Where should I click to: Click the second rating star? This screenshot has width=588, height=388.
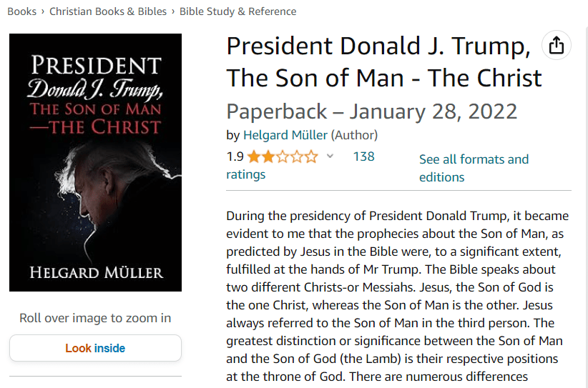pyautogui.click(x=268, y=157)
